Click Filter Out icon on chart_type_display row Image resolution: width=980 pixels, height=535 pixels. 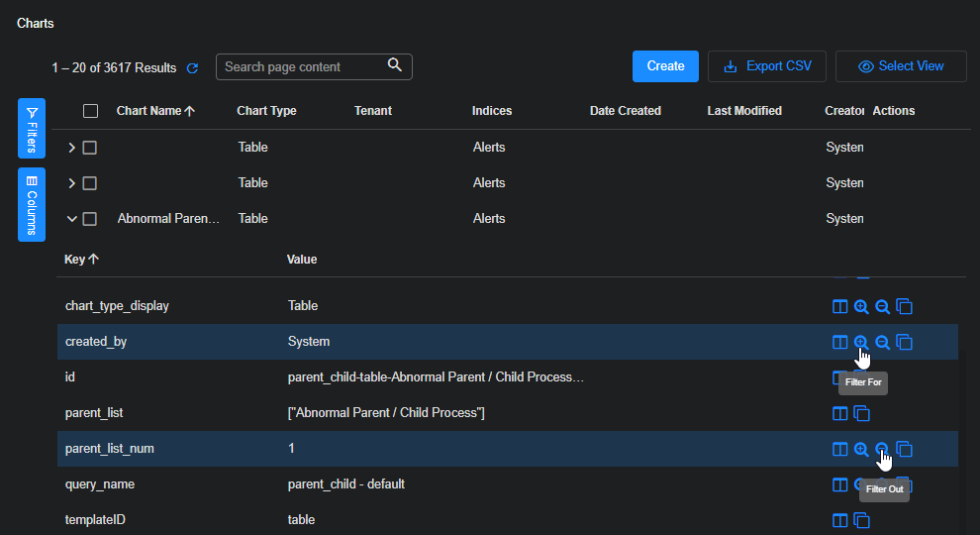click(883, 307)
